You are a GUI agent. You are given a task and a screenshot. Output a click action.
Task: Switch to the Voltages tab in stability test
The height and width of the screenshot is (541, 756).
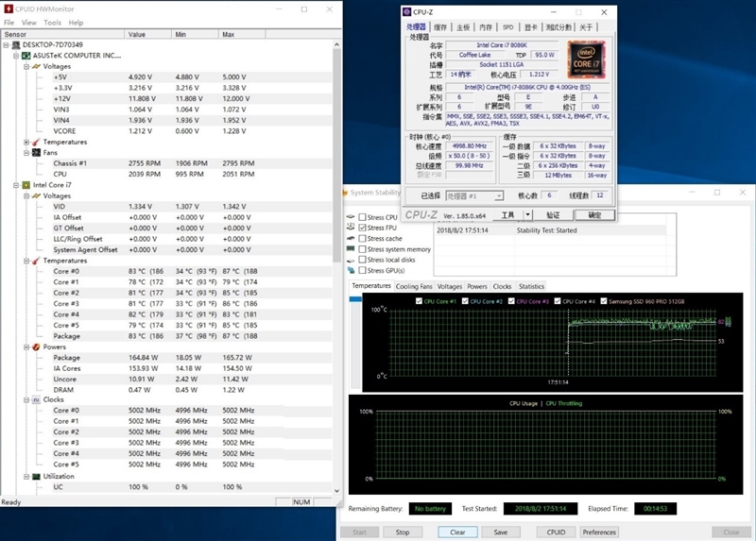coord(450,286)
